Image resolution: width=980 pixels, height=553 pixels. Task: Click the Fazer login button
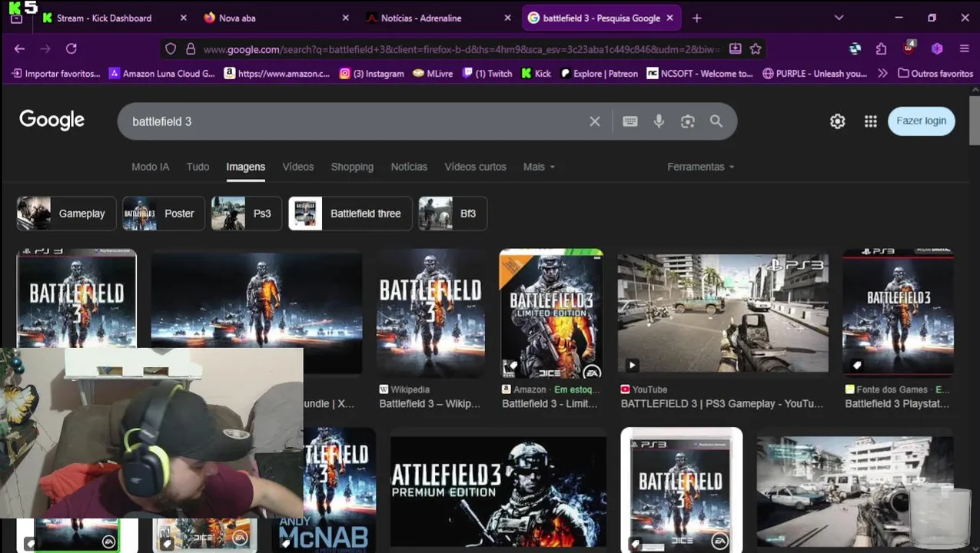[921, 121]
